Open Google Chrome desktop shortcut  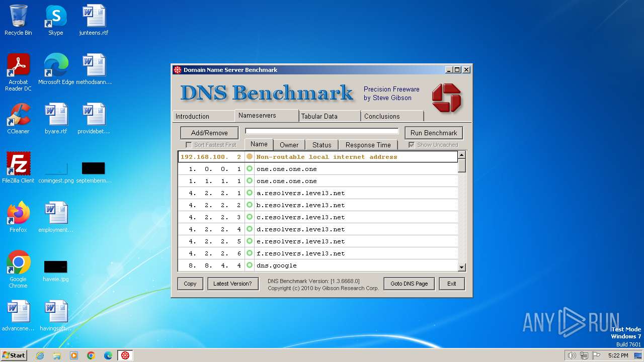coord(18,269)
